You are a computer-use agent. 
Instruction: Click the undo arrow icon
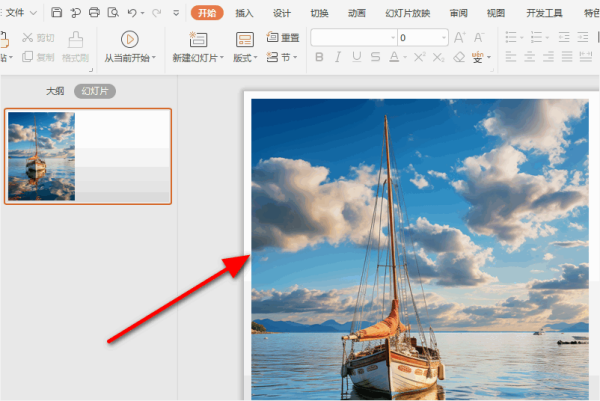[x=132, y=13]
